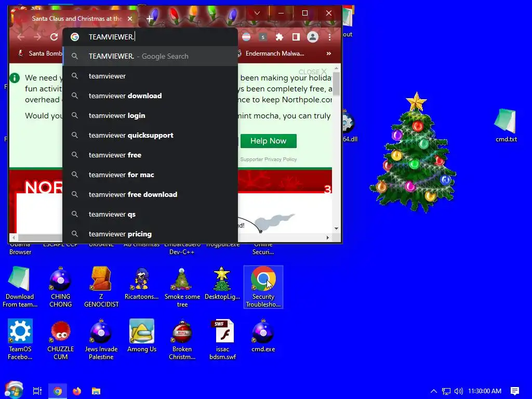Select the cmd.exe desktop icon

click(x=263, y=336)
